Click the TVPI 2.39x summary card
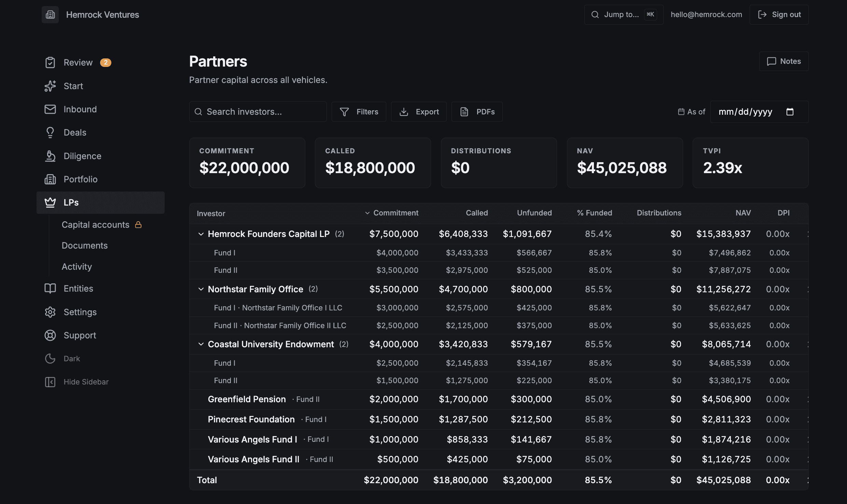This screenshot has height=504, width=847. tap(750, 163)
